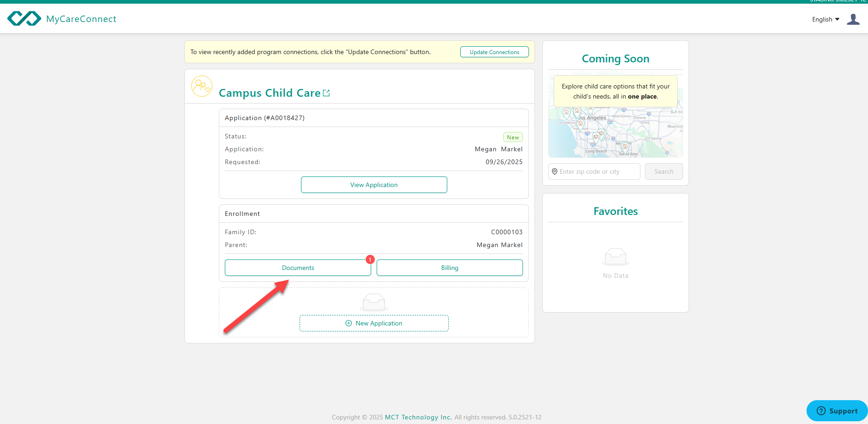Open the Documents button
Viewport: 868px width, 424px height.
tap(298, 268)
